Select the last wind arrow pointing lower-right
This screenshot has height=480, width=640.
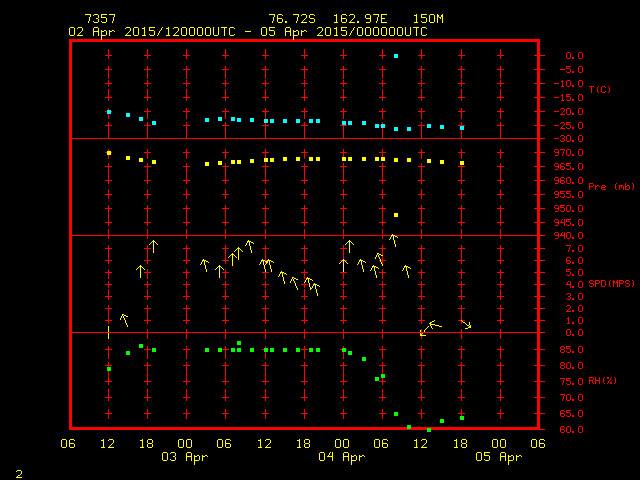click(466, 324)
